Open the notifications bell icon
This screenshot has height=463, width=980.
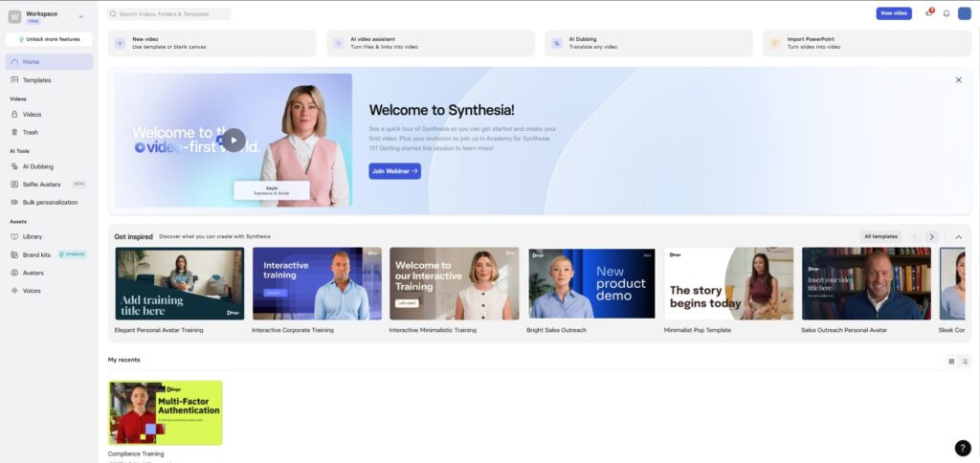pos(947,13)
